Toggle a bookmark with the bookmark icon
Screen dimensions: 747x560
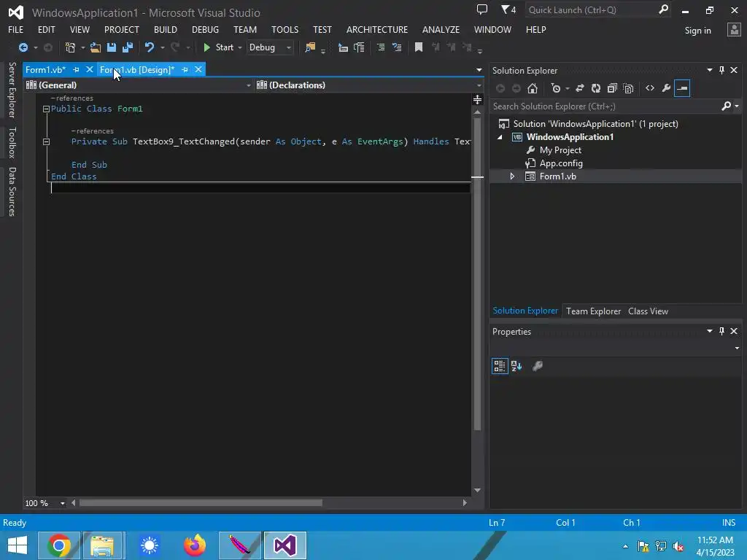pos(419,47)
